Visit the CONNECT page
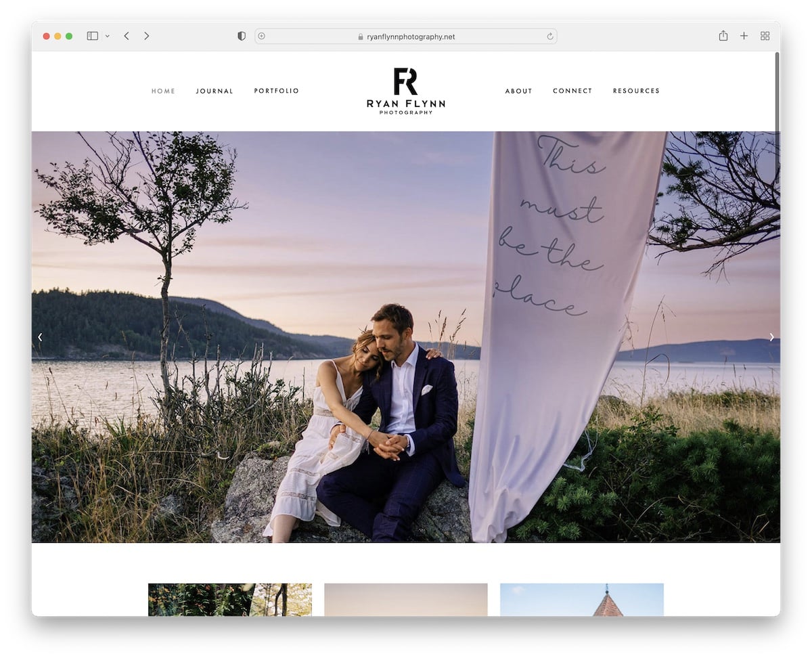The image size is (812, 658). click(x=572, y=91)
